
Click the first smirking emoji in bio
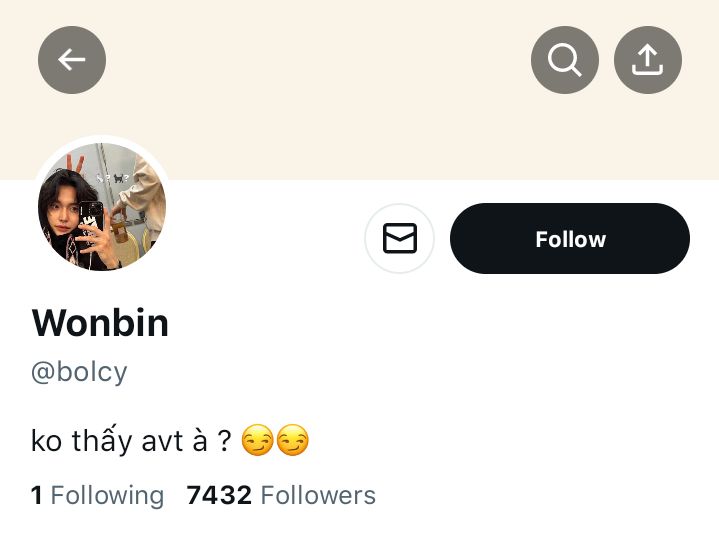tap(258, 440)
